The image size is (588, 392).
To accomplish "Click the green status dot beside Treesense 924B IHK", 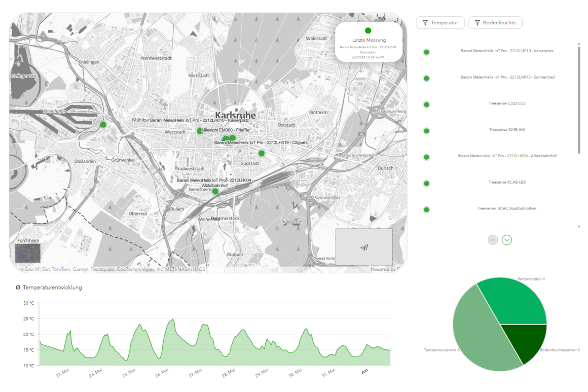I will (x=426, y=130).
